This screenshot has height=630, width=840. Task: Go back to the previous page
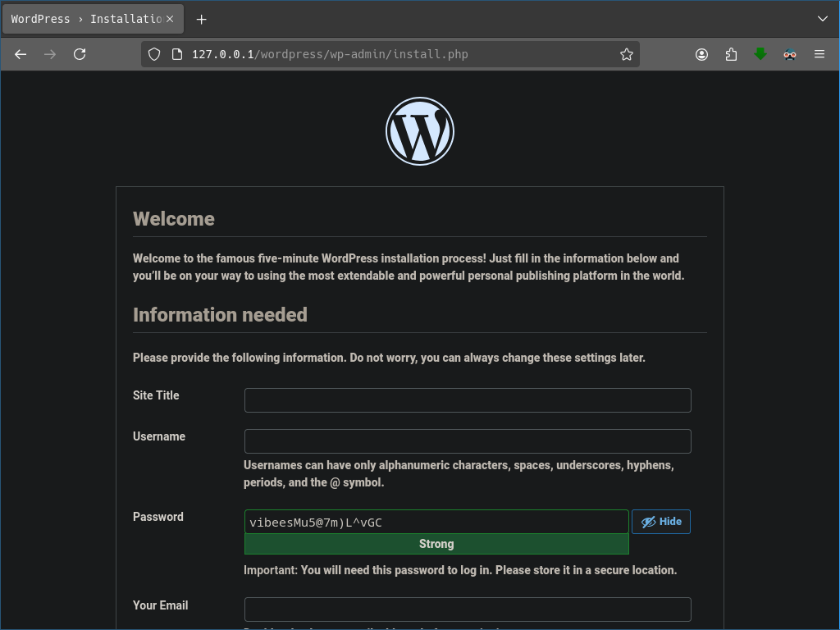[x=21, y=54]
